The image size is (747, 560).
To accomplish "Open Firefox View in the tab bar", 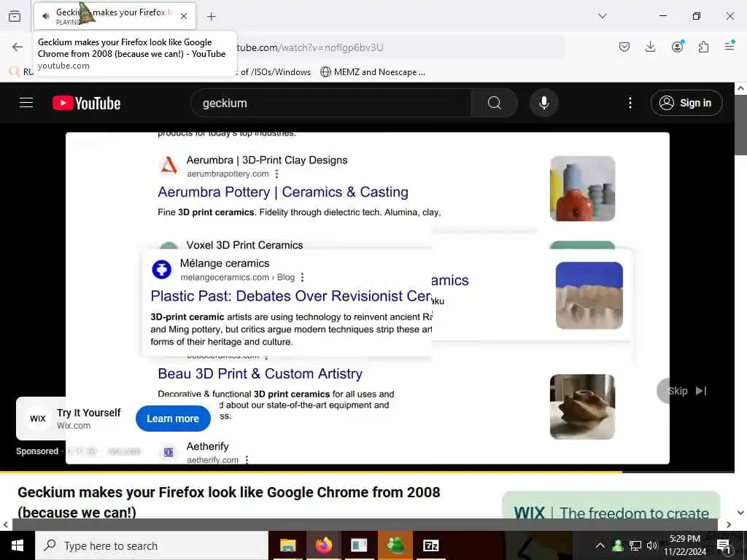I will 15,16.
